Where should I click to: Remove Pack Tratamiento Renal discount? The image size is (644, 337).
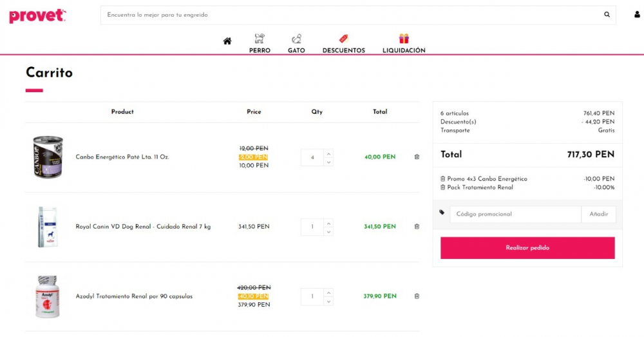(443, 188)
